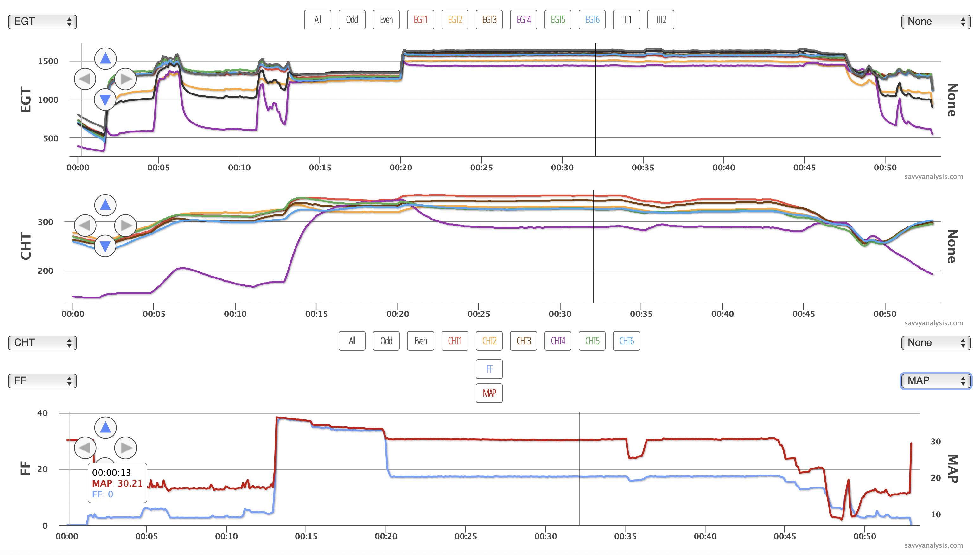The height and width of the screenshot is (555, 980).
Task: Toggle the MAP series button
Action: [x=489, y=393]
